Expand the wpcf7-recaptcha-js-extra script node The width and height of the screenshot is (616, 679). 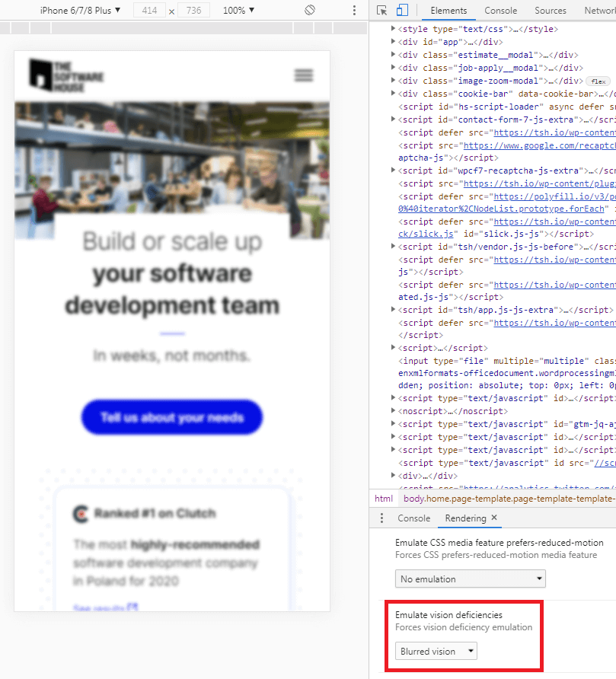[393, 171]
